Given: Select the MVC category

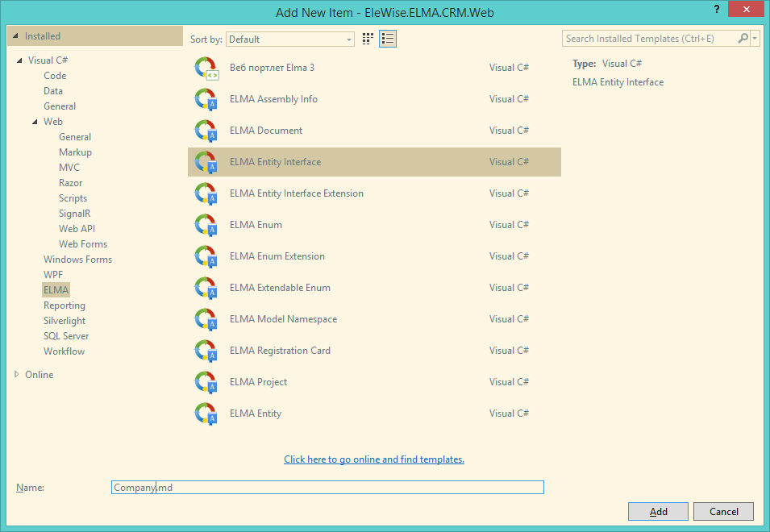Looking at the screenshot, I should click(69, 168).
